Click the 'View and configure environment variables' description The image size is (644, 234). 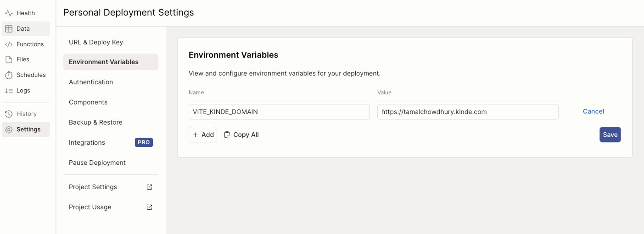pyautogui.click(x=285, y=73)
